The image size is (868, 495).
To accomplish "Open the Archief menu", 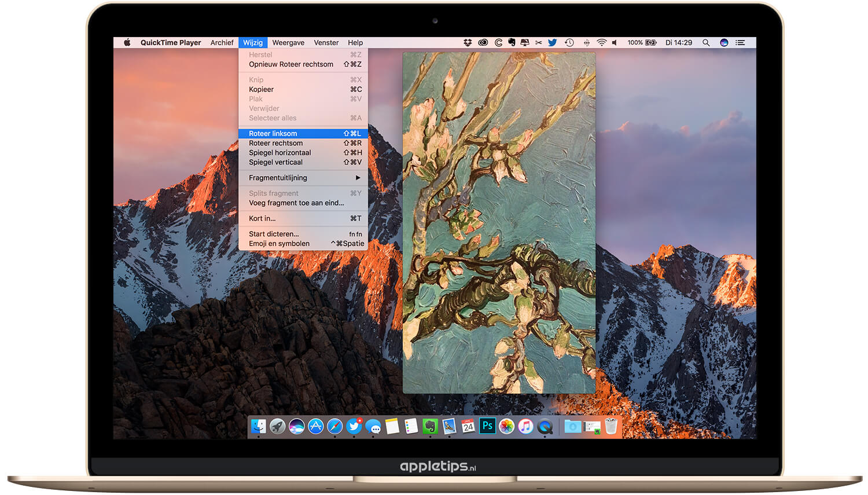I will click(222, 42).
